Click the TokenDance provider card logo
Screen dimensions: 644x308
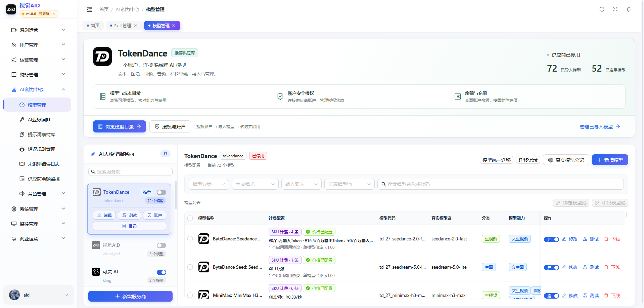(x=97, y=192)
